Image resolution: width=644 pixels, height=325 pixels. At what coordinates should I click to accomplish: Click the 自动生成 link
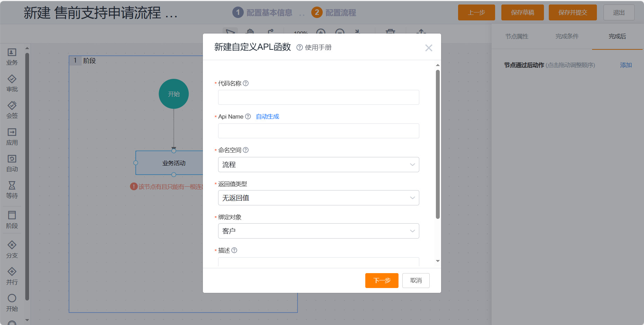coord(268,117)
